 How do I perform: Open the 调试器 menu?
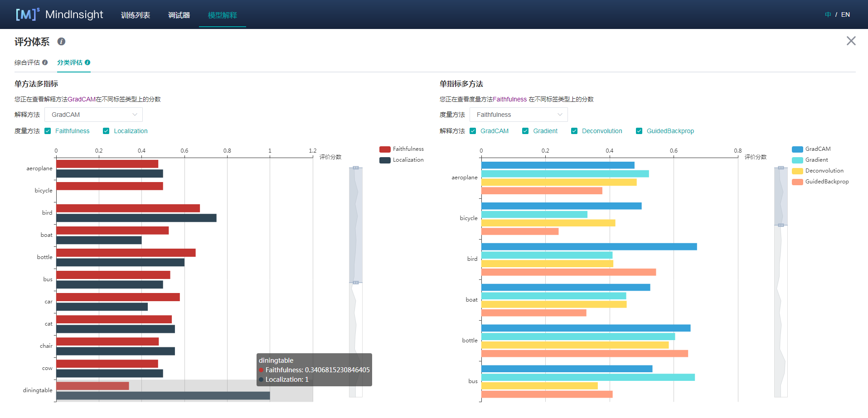tap(179, 15)
